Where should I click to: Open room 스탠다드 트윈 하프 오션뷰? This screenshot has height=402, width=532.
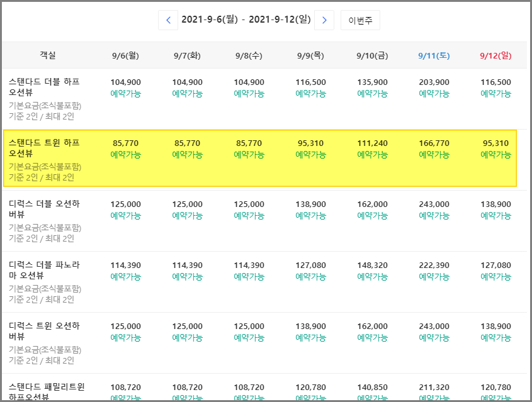point(44,148)
